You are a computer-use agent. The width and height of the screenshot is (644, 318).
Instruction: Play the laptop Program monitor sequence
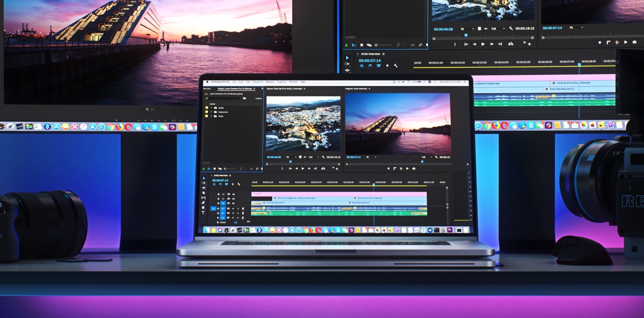tap(408, 168)
